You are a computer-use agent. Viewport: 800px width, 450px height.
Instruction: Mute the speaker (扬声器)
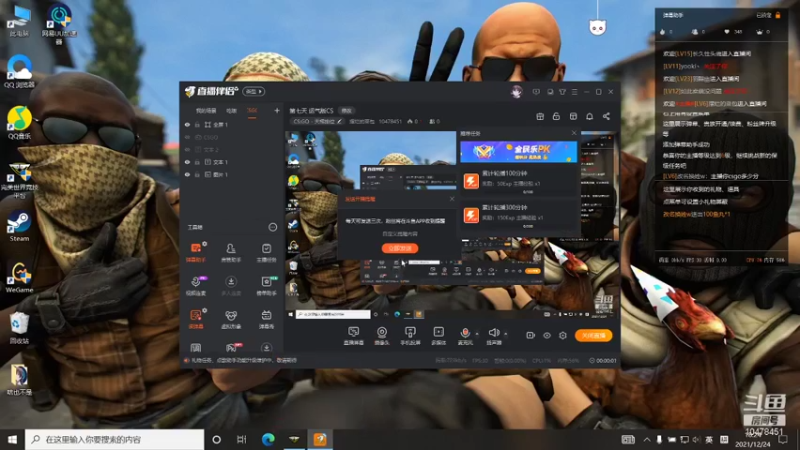coord(493,336)
